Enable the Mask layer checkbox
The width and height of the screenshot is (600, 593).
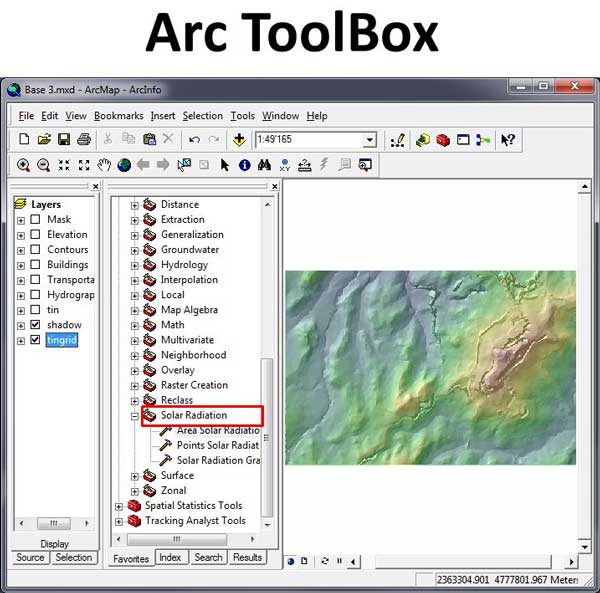coord(35,219)
